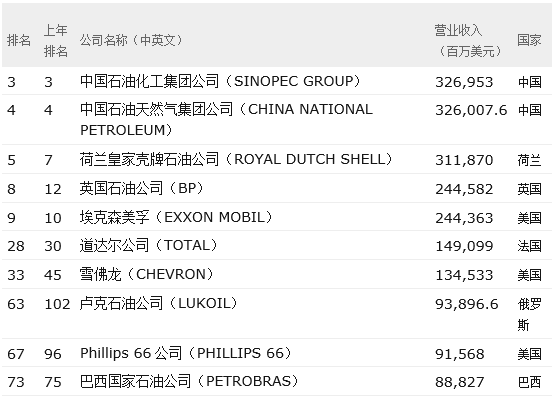
Task: Select the 雪佛龙 (CHEVRON) entry
Action: coord(147,274)
